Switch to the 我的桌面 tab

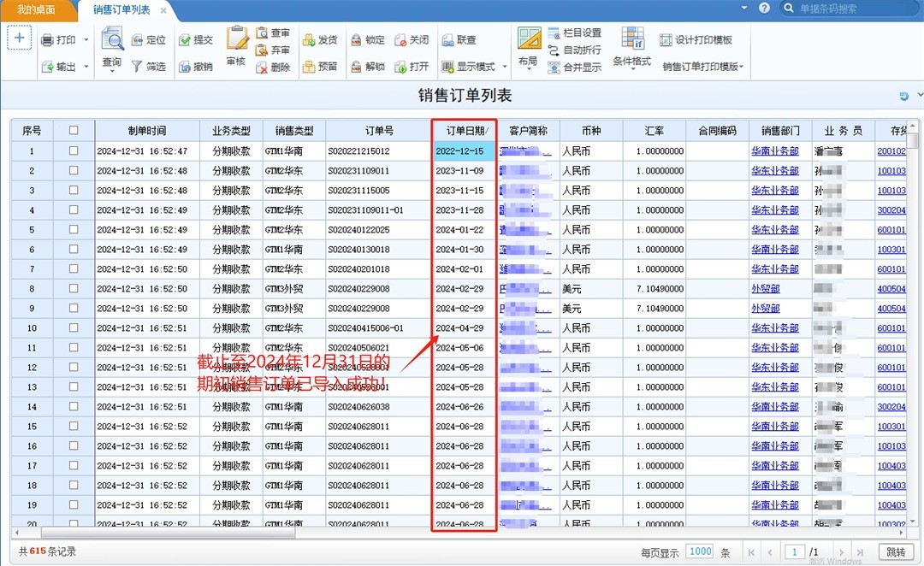point(37,9)
